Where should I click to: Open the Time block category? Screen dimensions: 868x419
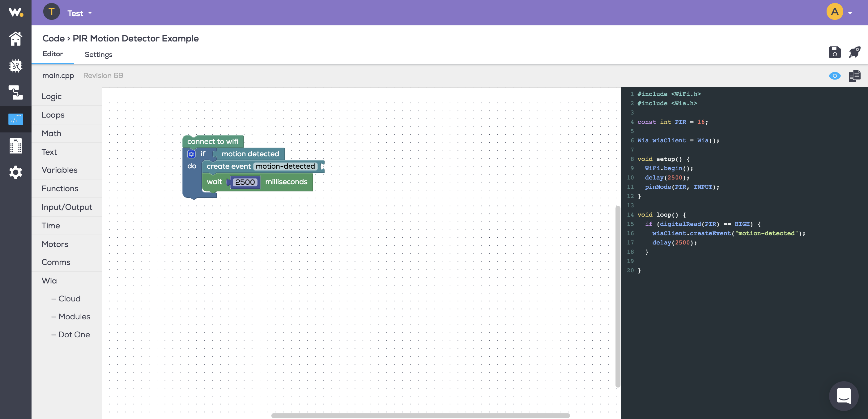click(67, 226)
